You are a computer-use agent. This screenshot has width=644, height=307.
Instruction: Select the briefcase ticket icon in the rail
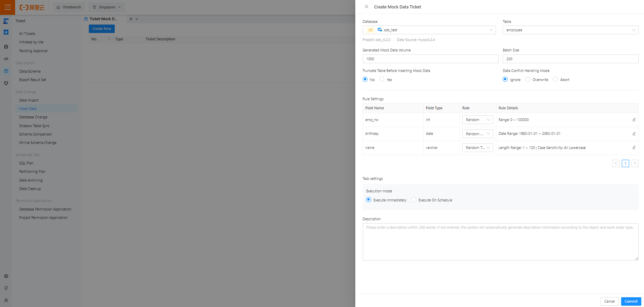click(x=6, y=71)
